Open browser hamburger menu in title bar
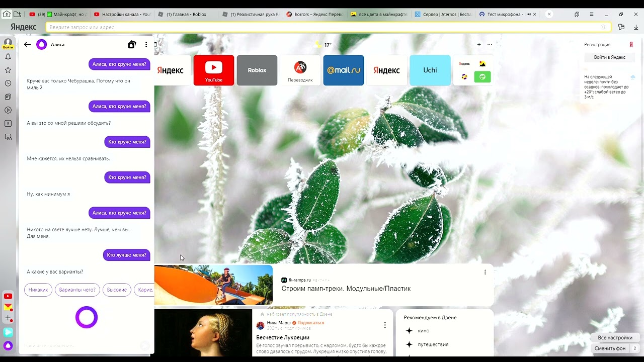The width and height of the screenshot is (644, 362). [591, 14]
